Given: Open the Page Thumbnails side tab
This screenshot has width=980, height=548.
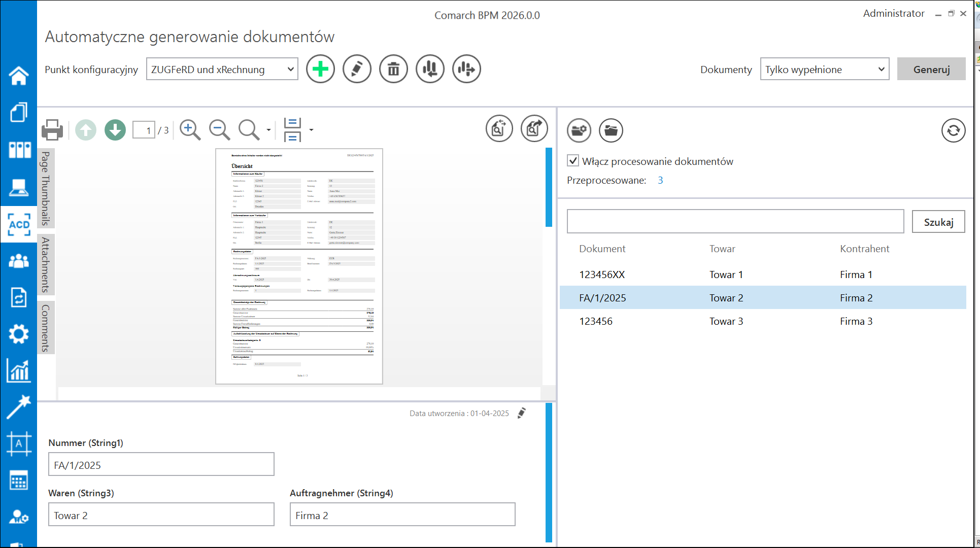Looking at the screenshot, I should 46,188.
